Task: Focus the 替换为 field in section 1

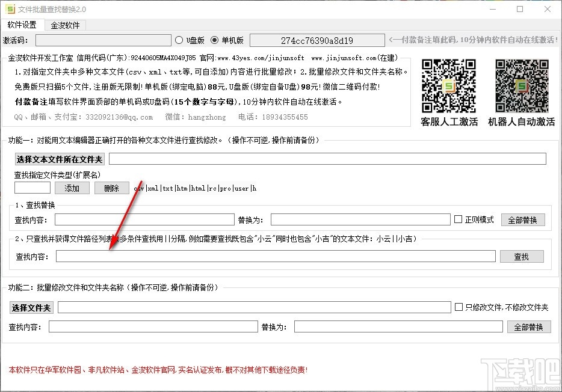Action: click(x=360, y=220)
